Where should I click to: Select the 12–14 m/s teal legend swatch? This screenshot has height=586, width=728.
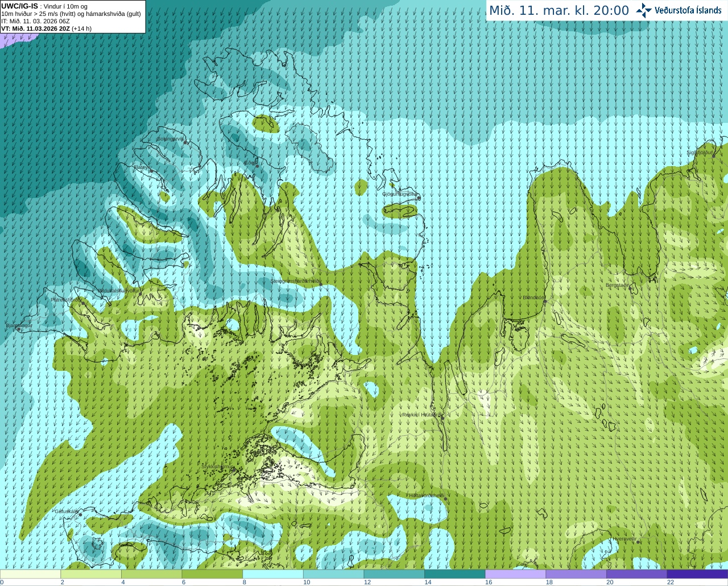pos(394,574)
